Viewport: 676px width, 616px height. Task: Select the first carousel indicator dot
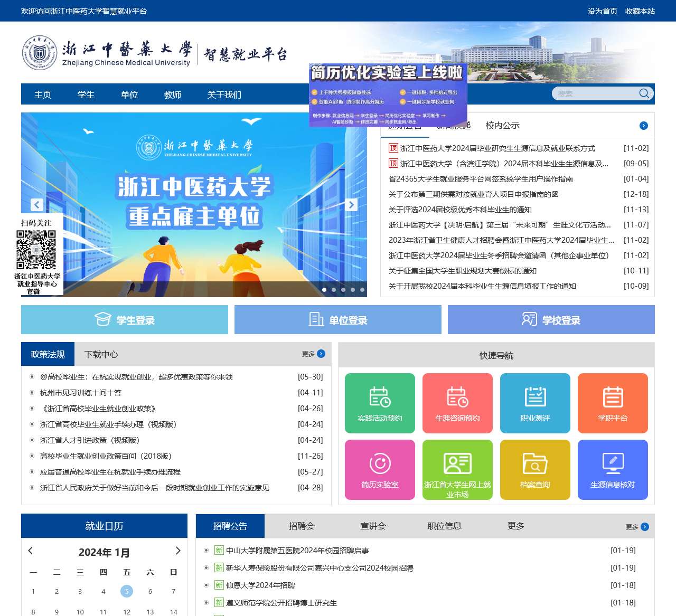coord(324,289)
